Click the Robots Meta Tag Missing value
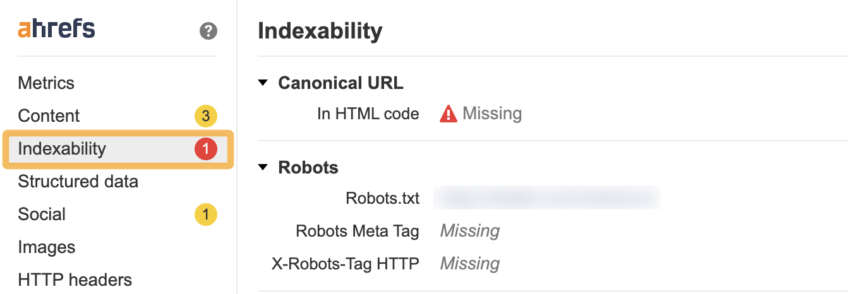Screen dimensions: 868x294 (x=469, y=231)
